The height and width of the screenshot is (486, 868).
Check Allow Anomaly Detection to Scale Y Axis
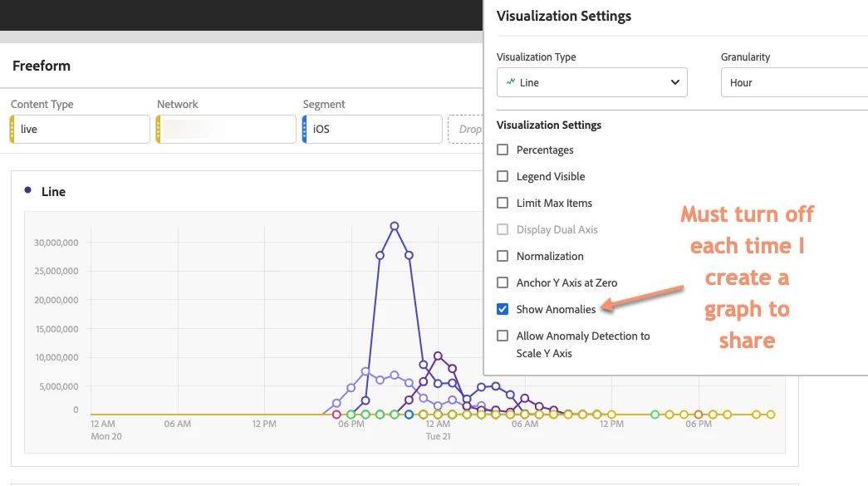(503, 336)
